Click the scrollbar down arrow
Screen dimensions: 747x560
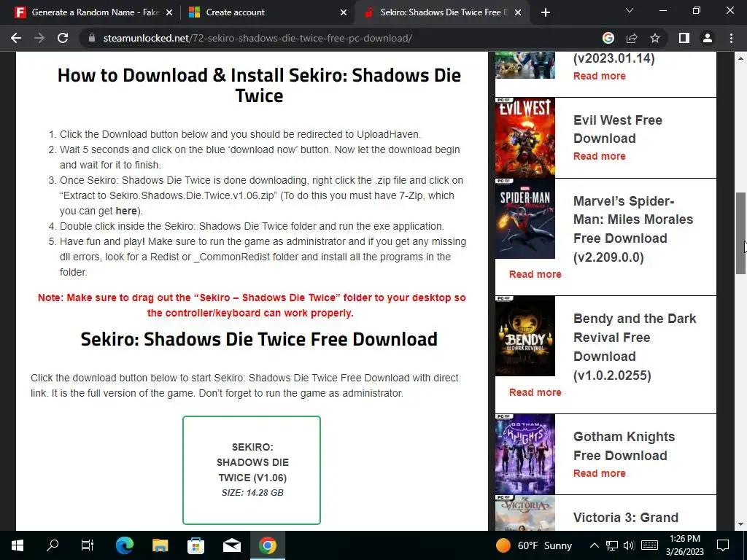click(740, 525)
